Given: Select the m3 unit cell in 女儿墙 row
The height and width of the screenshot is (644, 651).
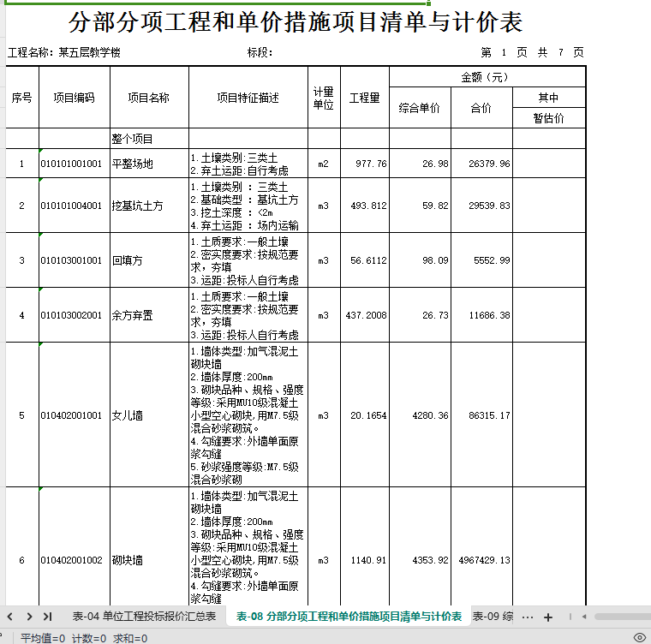Looking at the screenshot, I should click(x=324, y=414).
